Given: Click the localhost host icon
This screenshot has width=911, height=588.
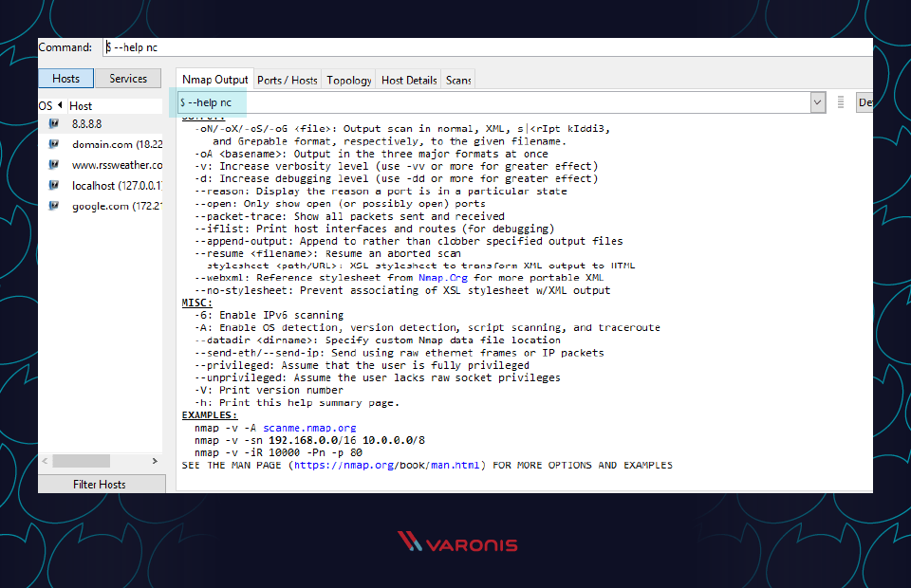Looking at the screenshot, I should pos(53,186).
